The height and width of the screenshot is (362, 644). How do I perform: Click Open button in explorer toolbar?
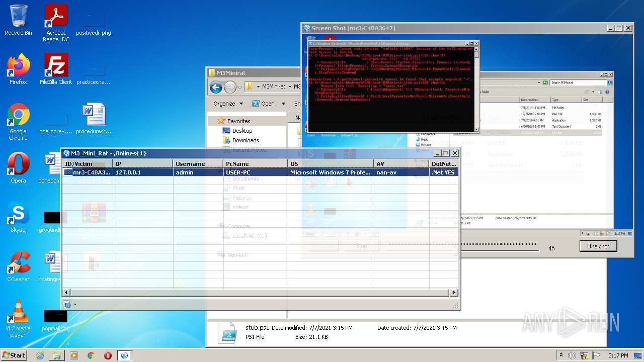pyautogui.click(x=264, y=103)
